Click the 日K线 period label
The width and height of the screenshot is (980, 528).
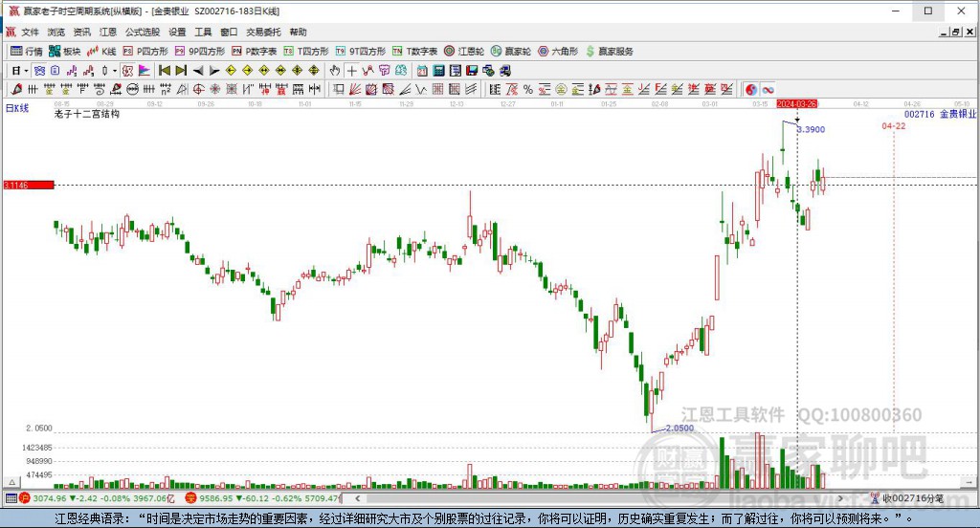[17, 108]
